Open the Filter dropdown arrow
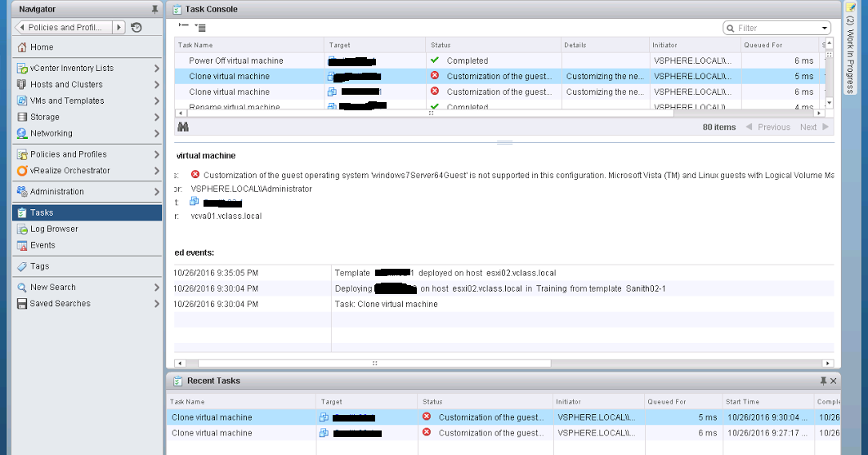 [x=825, y=28]
